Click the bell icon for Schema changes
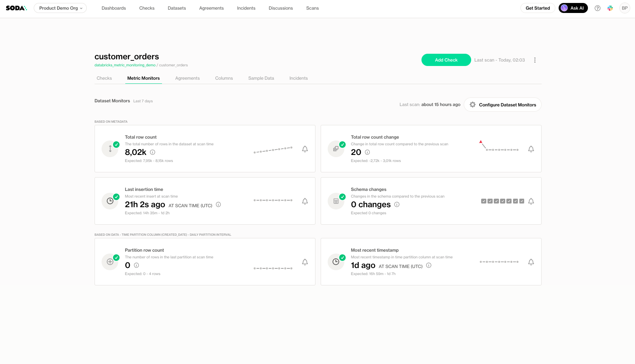 531,201
